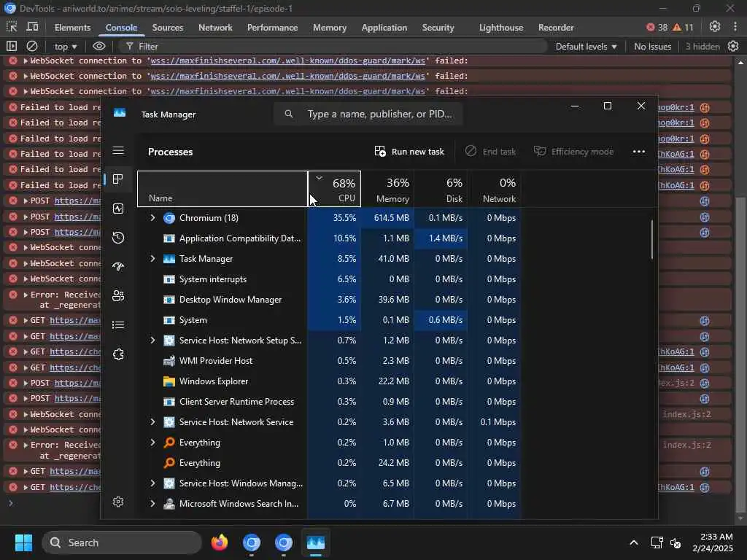
Task: Open first maxfinishseveral.com WebSocket link
Action: tap(287, 61)
